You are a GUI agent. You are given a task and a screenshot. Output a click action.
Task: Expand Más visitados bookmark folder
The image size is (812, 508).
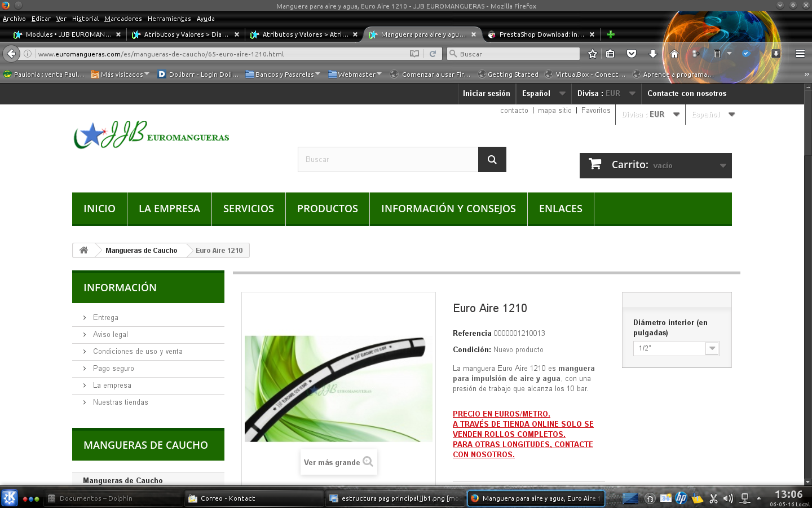point(120,75)
